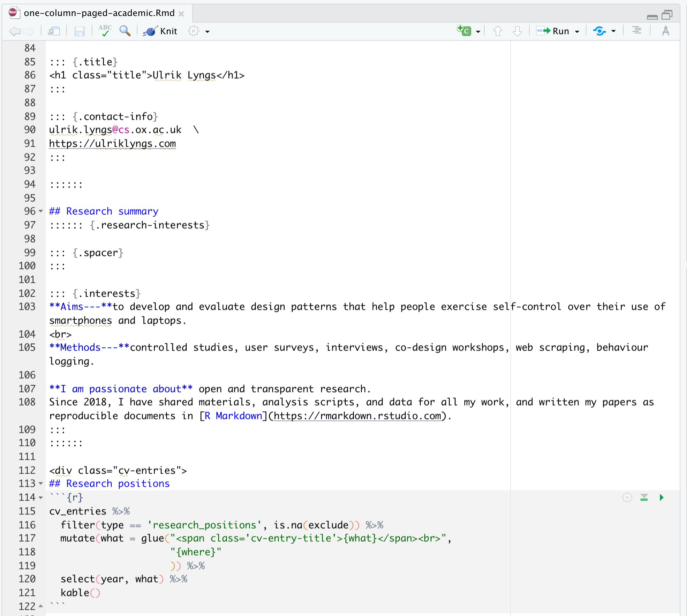Toggle the document outline panel
This screenshot has width=687, height=616.
[x=636, y=31]
